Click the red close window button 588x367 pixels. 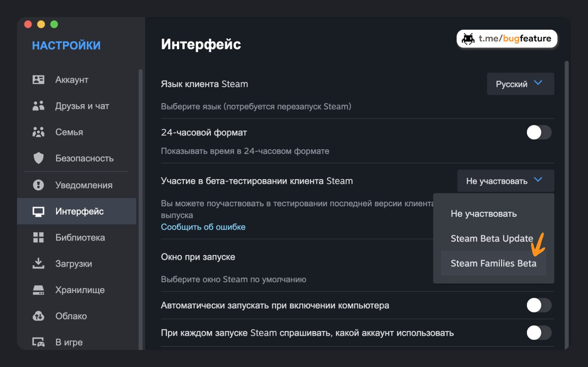click(x=27, y=24)
